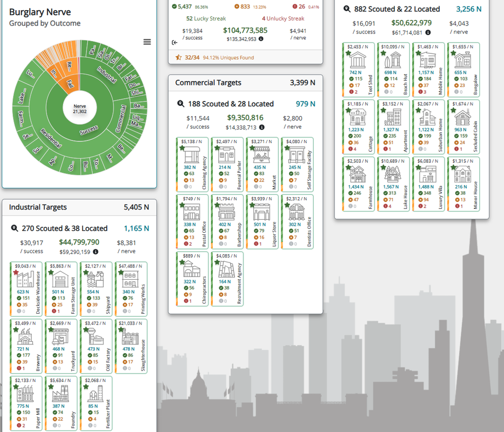Select the Slaughterhouse icon
The height and width of the screenshot is (432, 504).
click(131, 336)
